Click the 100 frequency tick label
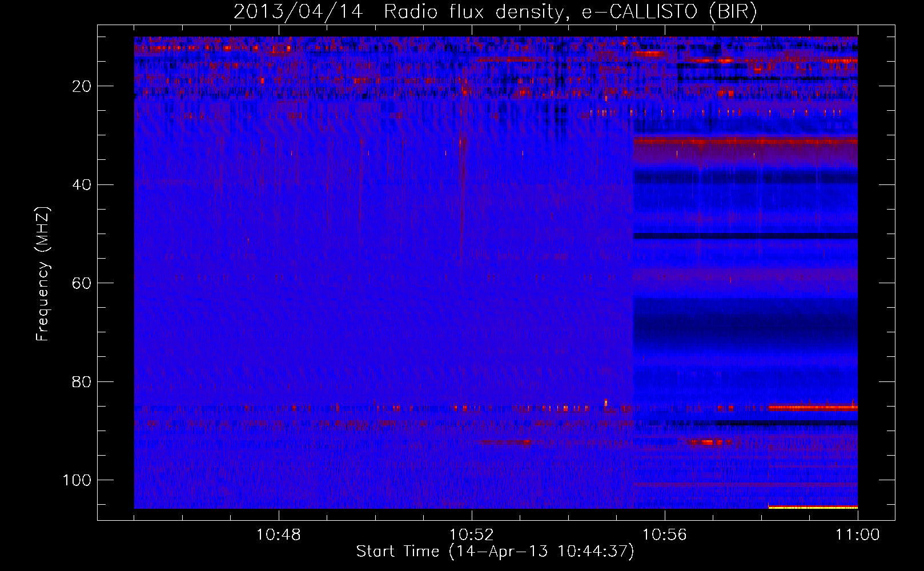 coord(77,480)
